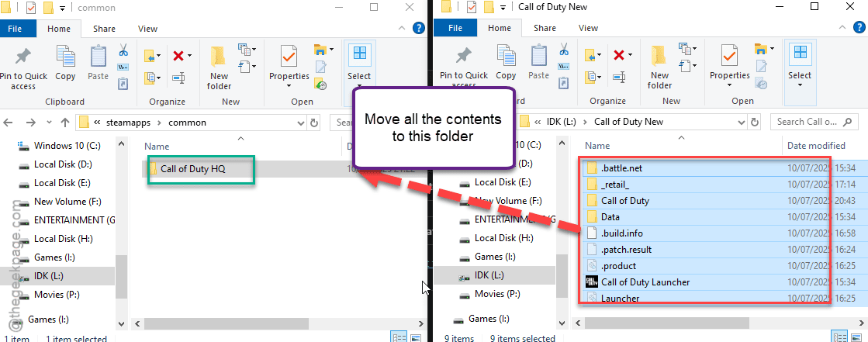The height and width of the screenshot is (342, 868).
Task: Collapse the ribbon in common window
Action: [403, 28]
